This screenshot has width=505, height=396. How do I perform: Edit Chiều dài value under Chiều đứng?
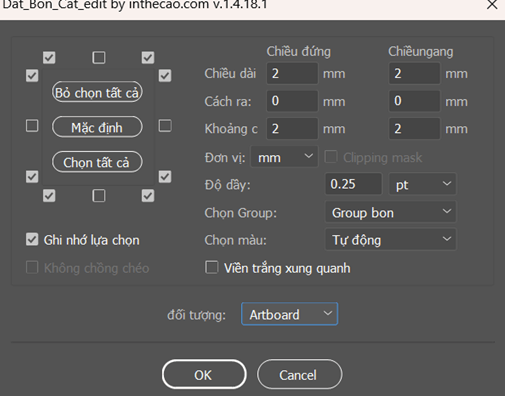tap(292, 73)
